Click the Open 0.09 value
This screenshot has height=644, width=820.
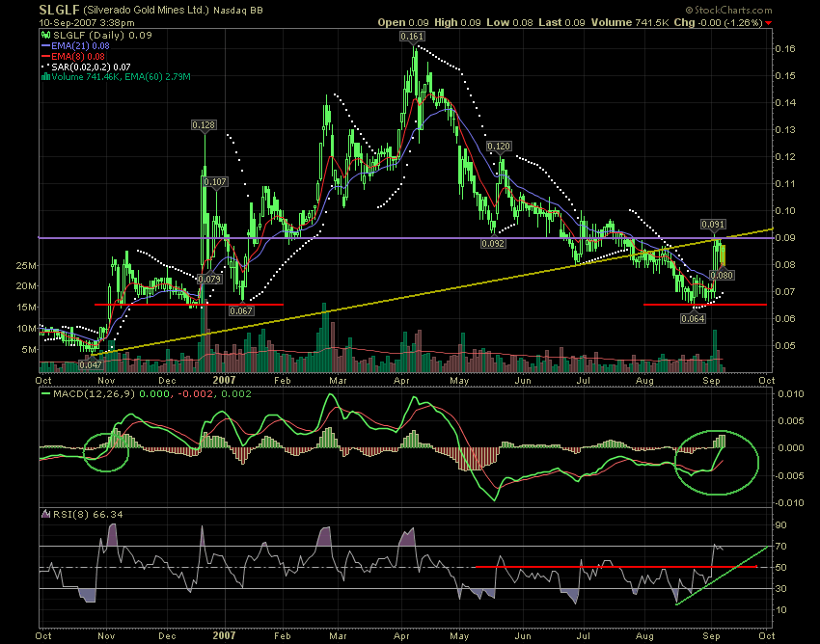(x=403, y=22)
